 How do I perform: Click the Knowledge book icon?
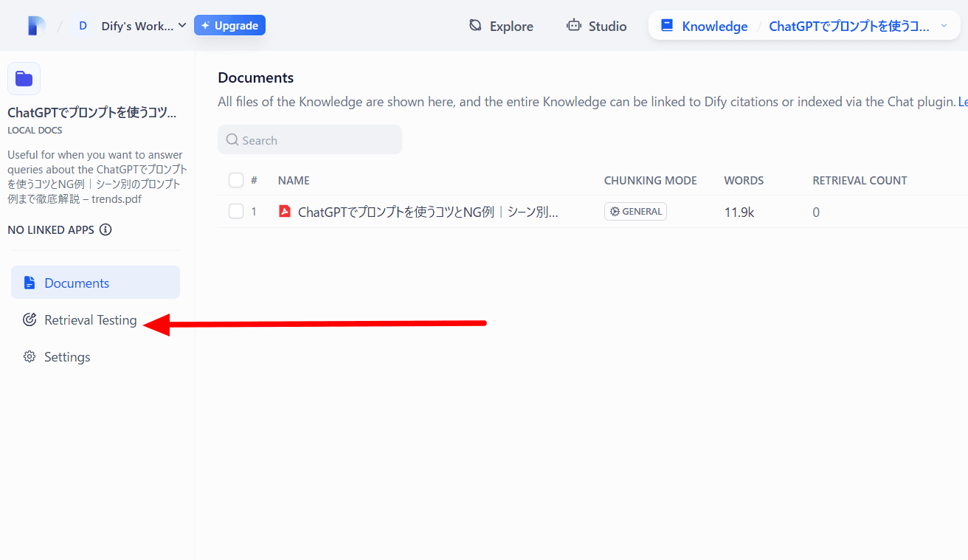click(x=667, y=25)
